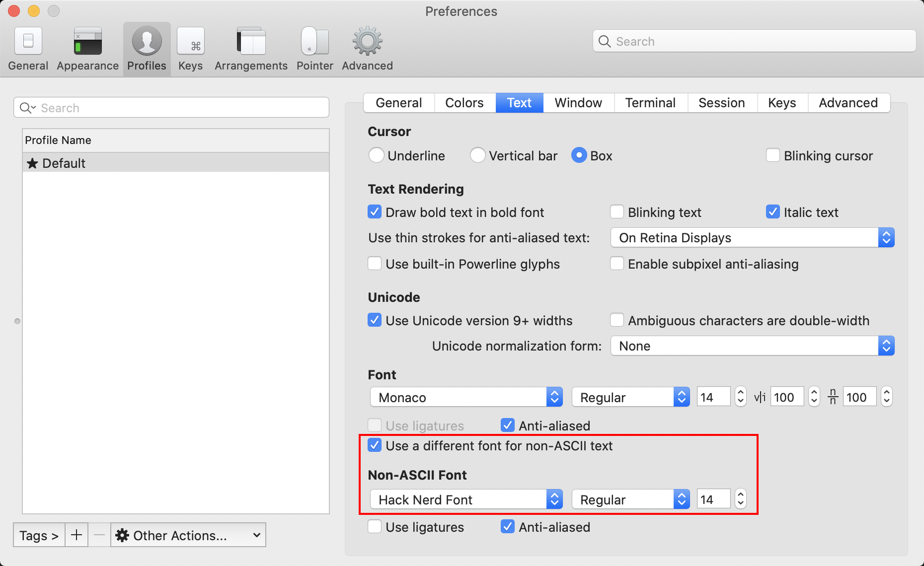The height and width of the screenshot is (566, 924).
Task: Expand the thin strokes On Retina Displays dropdown
Action: point(752,238)
